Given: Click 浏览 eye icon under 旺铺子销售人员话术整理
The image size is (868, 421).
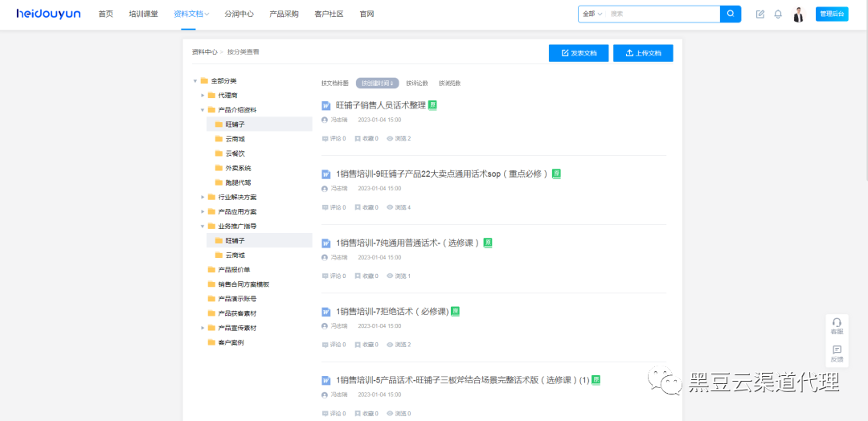Looking at the screenshot, I should click(390, 138).
